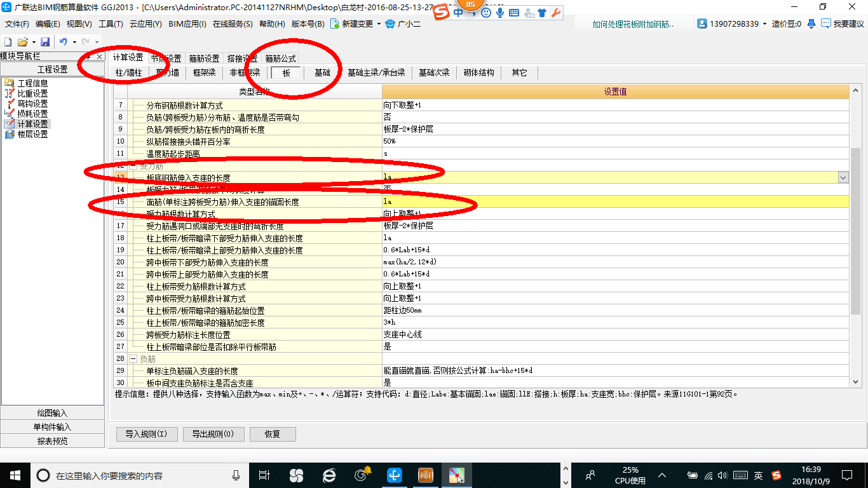
Task: Select the 砌体结构 component tab
Action: pyautogui.click(x=478, y=72)
